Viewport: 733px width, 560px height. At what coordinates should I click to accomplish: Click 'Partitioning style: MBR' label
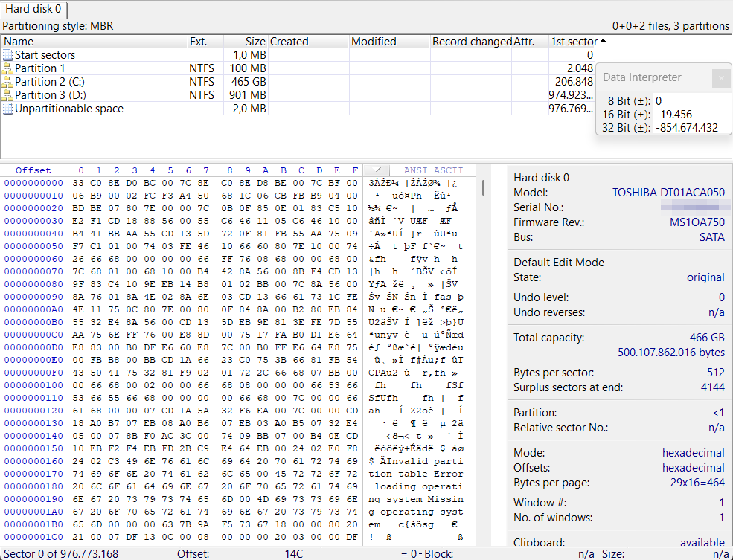coord(58,26)
